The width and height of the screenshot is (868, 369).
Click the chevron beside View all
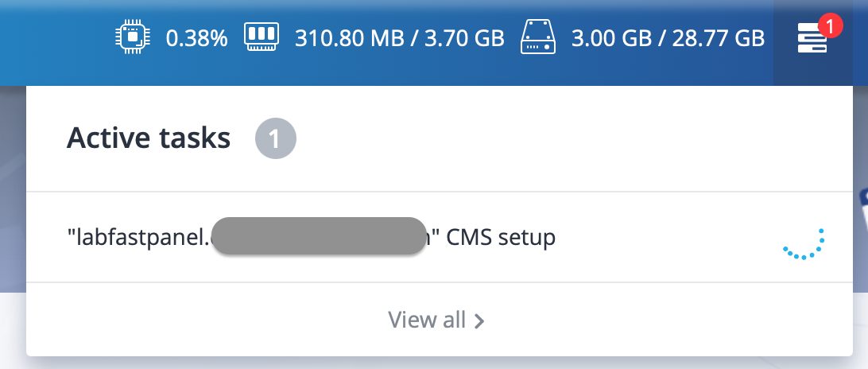pyautogui.click(x=479, y=320)
